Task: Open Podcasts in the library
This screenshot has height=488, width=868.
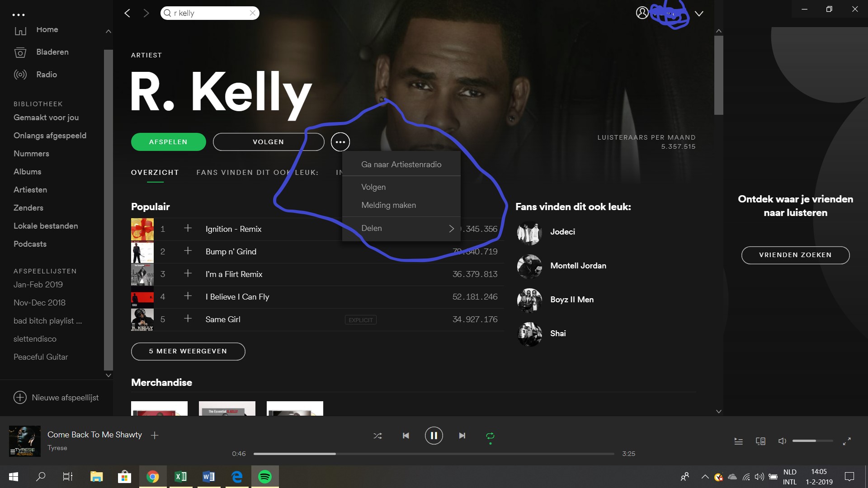Action: pos(30,244)
